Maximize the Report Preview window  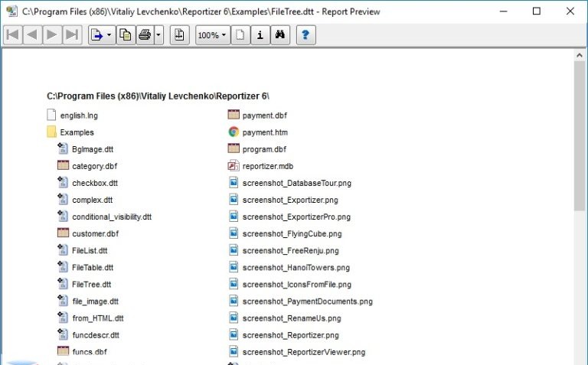tap(537, 11)
